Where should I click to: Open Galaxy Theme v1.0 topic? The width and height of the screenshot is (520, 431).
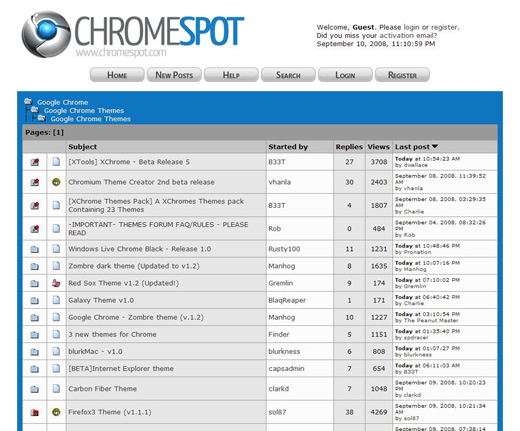click(101, 300)
